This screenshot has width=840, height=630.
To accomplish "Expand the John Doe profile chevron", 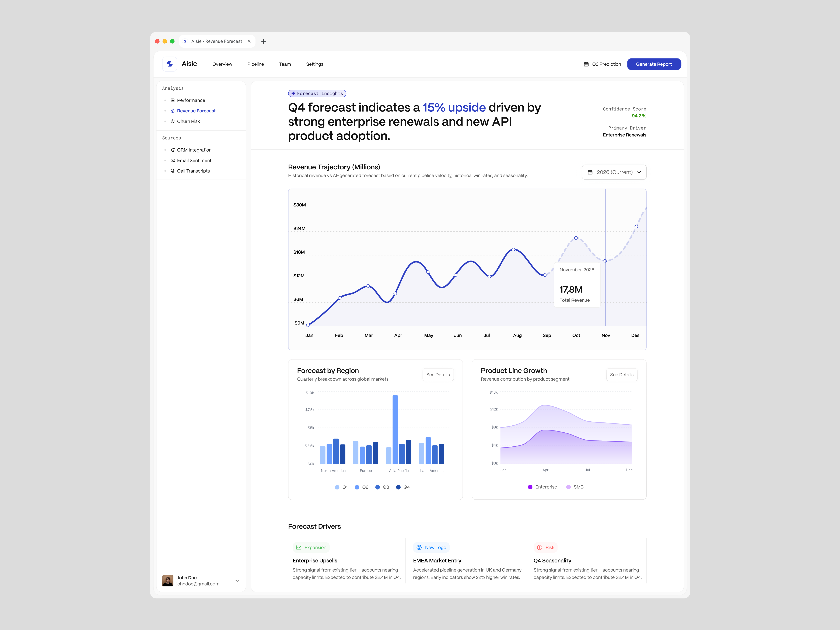I will click(x=237, y=581).
